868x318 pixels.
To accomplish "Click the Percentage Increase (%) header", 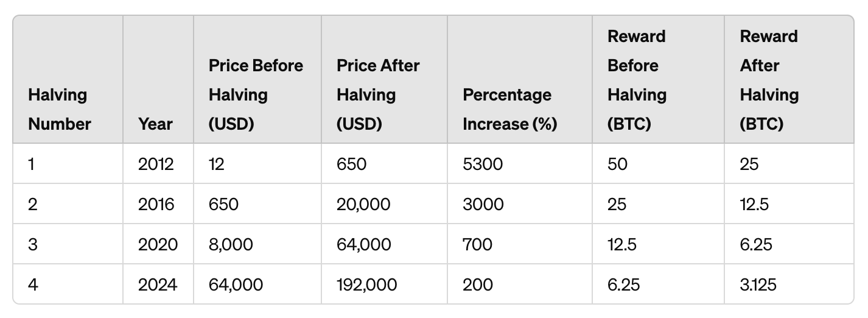I will click(x=510, y=110).
